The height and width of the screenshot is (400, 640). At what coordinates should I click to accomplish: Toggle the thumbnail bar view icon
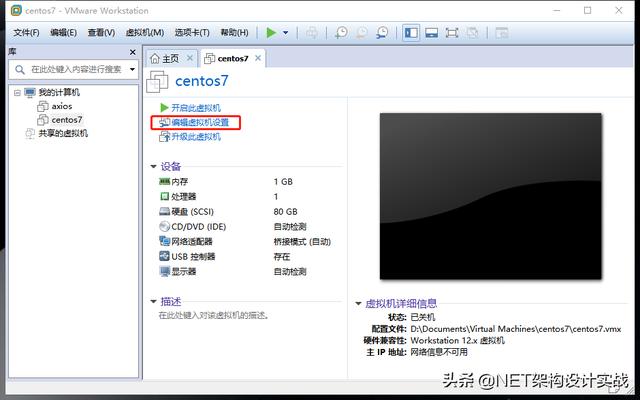pyautogui.click(x=431, y=33)
